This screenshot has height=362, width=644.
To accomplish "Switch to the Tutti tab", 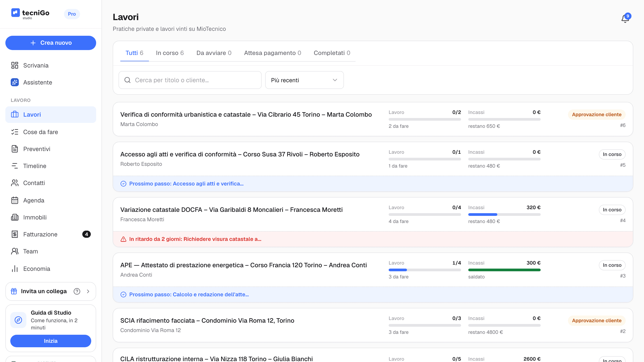I will pos(134,53).
